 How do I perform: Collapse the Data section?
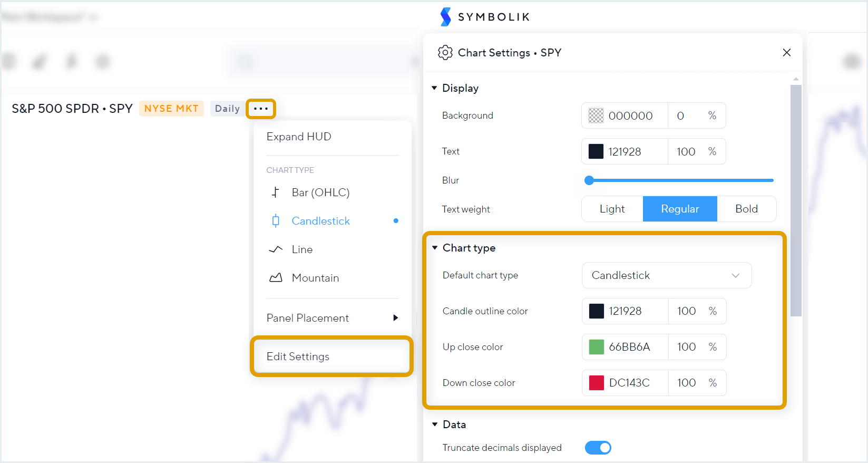click(x=435, y=425)
